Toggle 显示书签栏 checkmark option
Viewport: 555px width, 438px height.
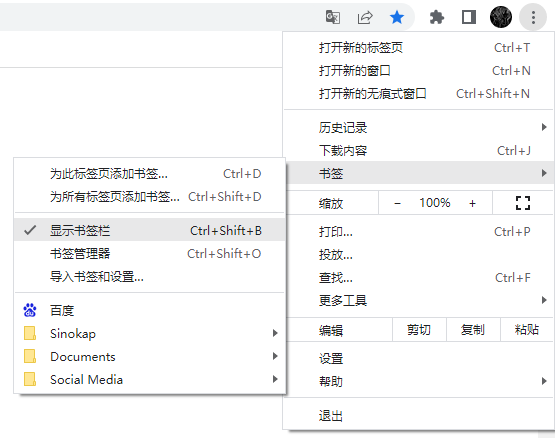(150, 230)
